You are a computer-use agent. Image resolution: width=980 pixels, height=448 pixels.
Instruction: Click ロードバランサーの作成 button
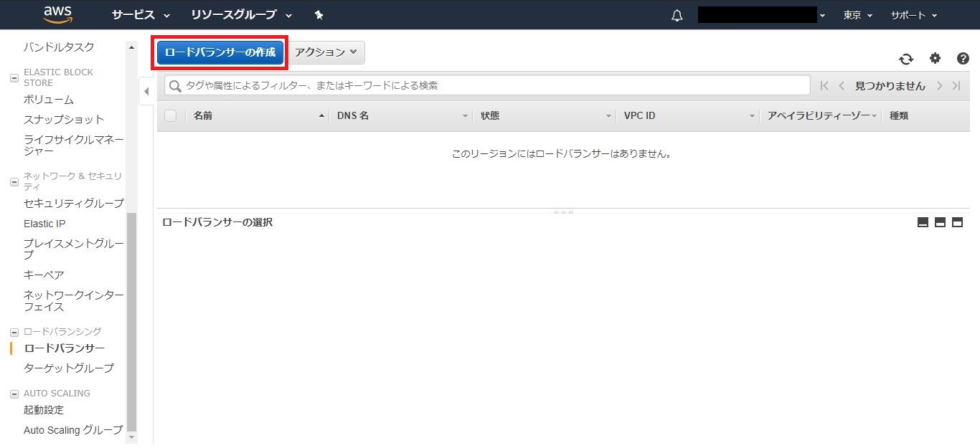pos(220,52)
